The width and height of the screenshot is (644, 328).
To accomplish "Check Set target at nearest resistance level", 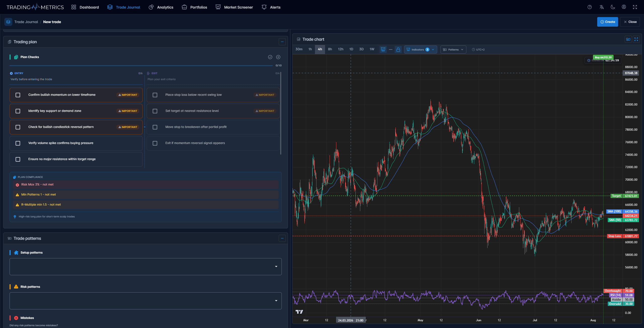I will click(155, 111).
